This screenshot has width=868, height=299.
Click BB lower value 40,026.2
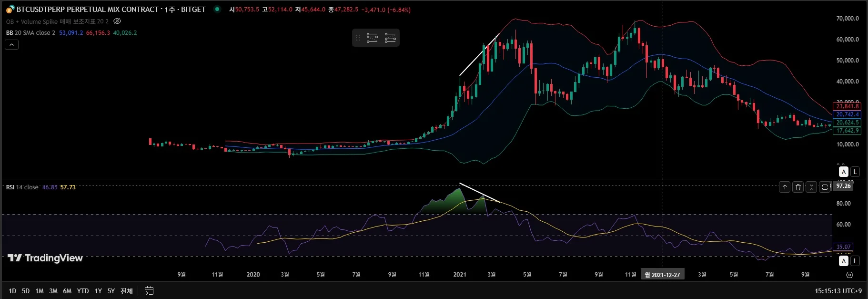tap(125, 33)
